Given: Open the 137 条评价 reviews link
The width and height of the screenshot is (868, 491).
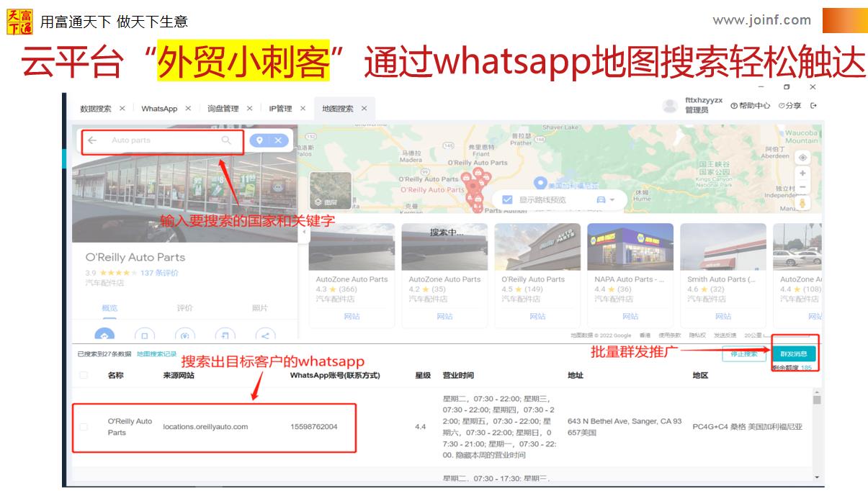Looking at the screenshot, I should (159, 273).
